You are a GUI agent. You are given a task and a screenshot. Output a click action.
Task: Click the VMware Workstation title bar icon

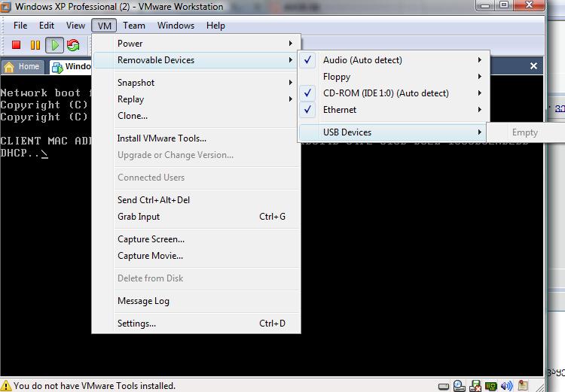pyautogui.click(x=5, y=7)
